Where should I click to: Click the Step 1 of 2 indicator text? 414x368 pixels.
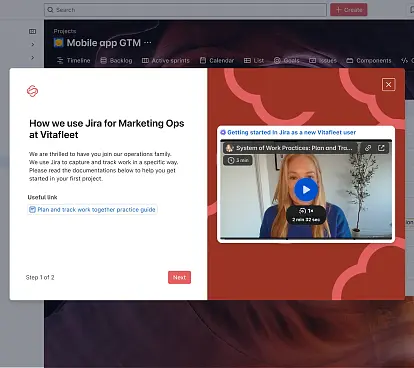40,277
